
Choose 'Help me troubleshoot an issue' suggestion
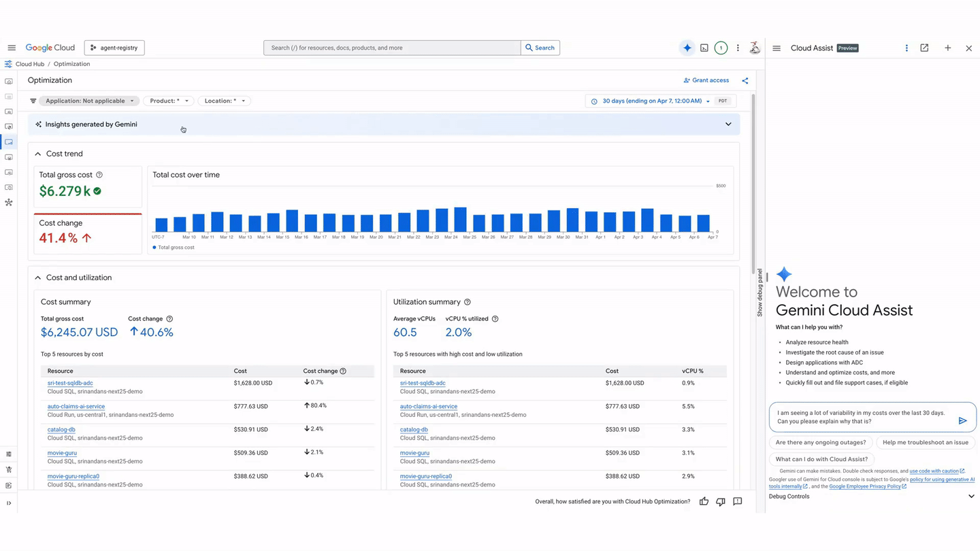[926, 442]
